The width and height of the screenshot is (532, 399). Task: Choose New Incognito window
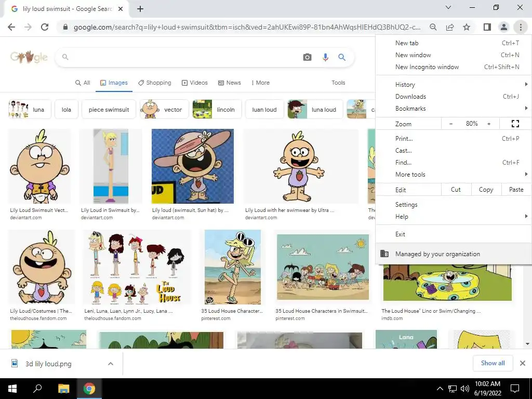[x=454, y=67]
